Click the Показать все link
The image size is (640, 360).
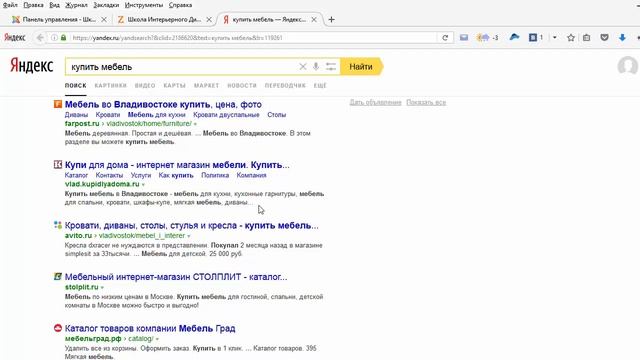426,102
